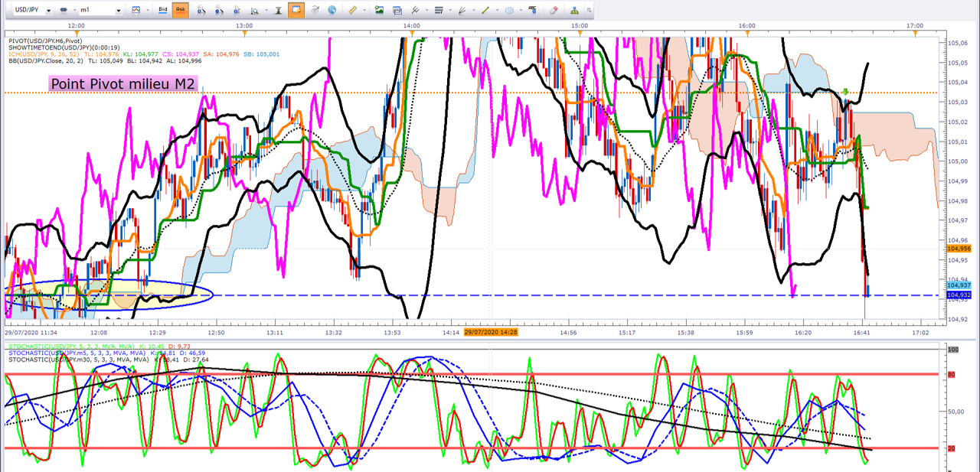Click the first indicator tool icon after Ask

[x=201, y=11]
